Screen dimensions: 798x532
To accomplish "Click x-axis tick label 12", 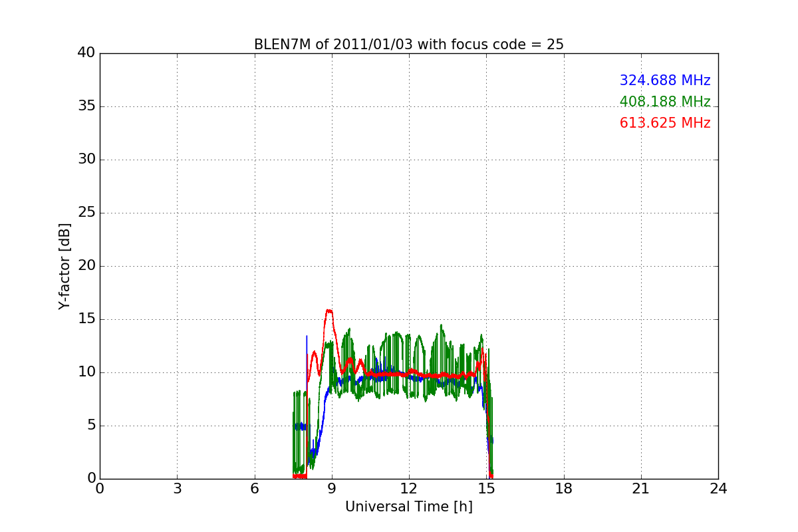I will click(x=409, y=489).
